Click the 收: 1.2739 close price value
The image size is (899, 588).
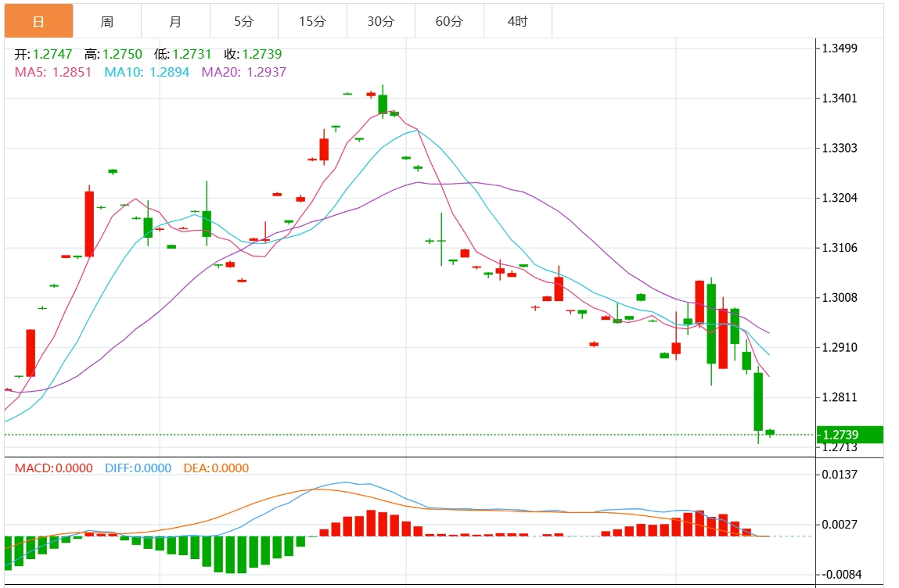(x=253, y=55)
